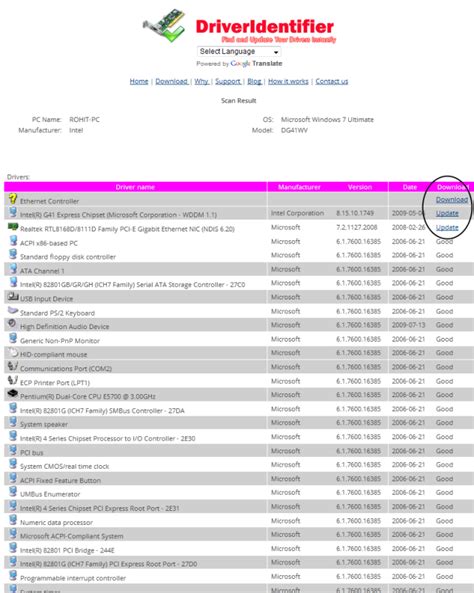Click the Intel Corporation manufacturer cell
474x593 pixels.
pyautogui.click(x=297, y=213)
